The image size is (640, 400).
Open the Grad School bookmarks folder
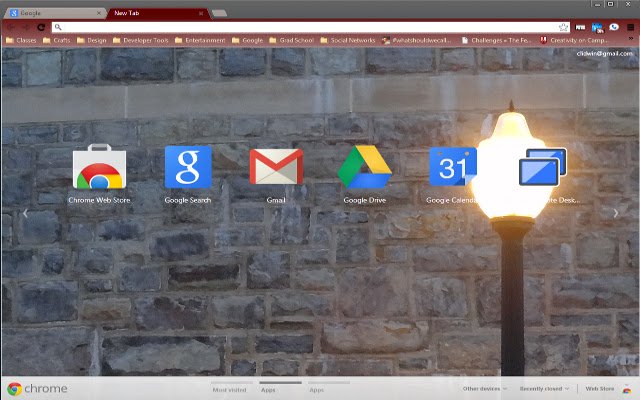(x=292, y=40)
